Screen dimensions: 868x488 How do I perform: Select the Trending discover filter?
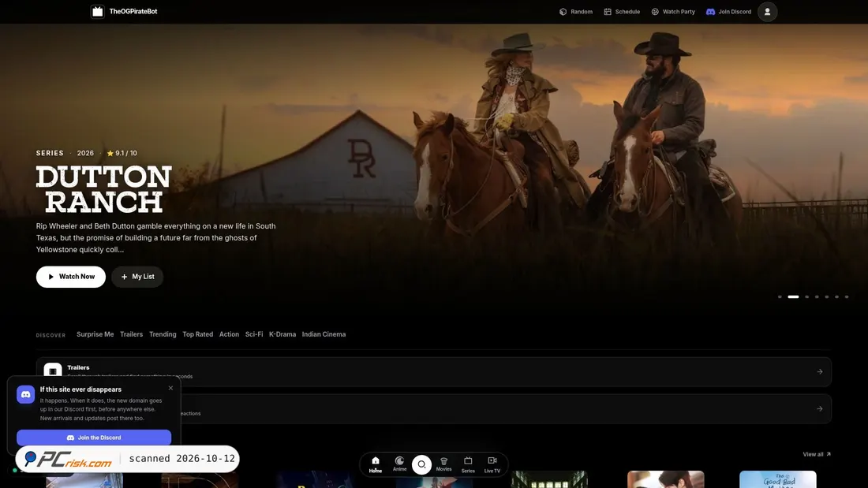[x=163, y=334]
